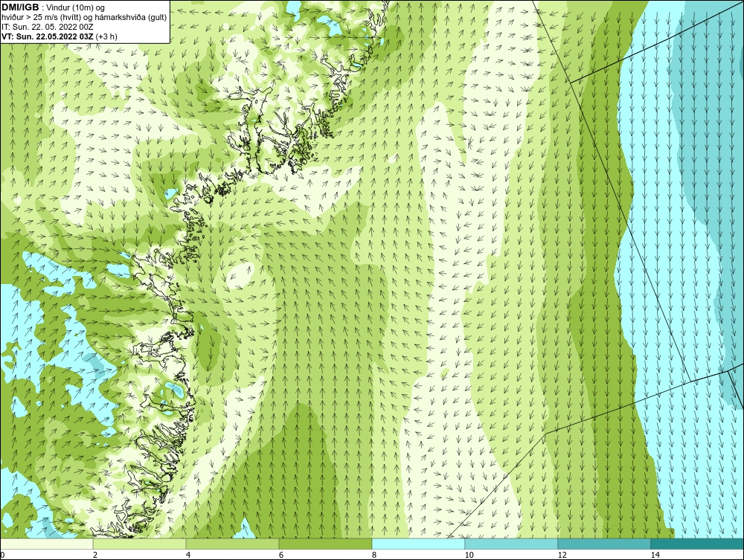
Task: Click the legend value label '10'
Action: (469, 556)
